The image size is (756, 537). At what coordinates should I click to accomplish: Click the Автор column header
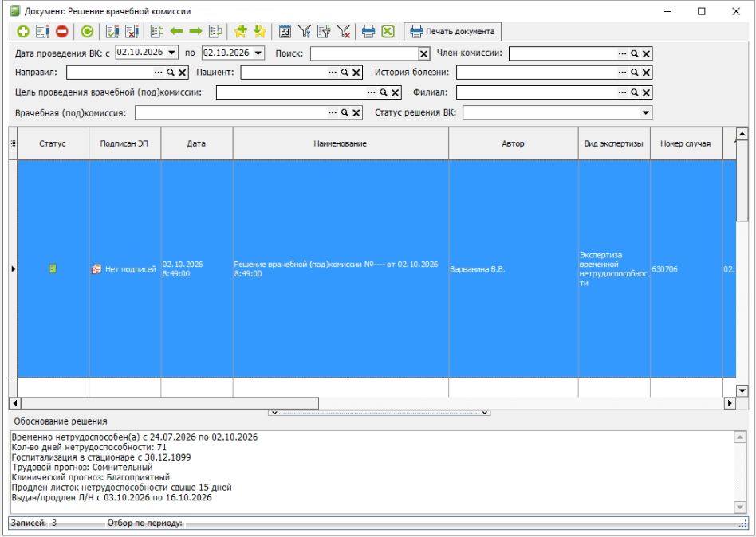(x=513, y=143)
